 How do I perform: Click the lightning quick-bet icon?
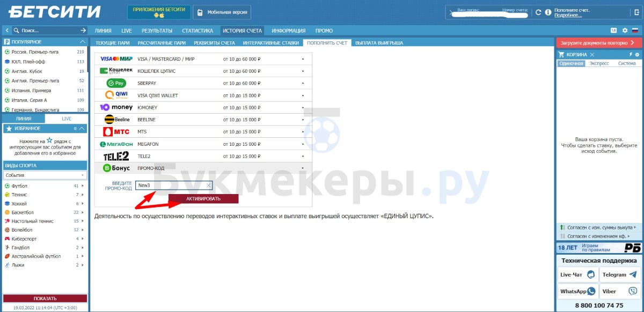[631, 55]
